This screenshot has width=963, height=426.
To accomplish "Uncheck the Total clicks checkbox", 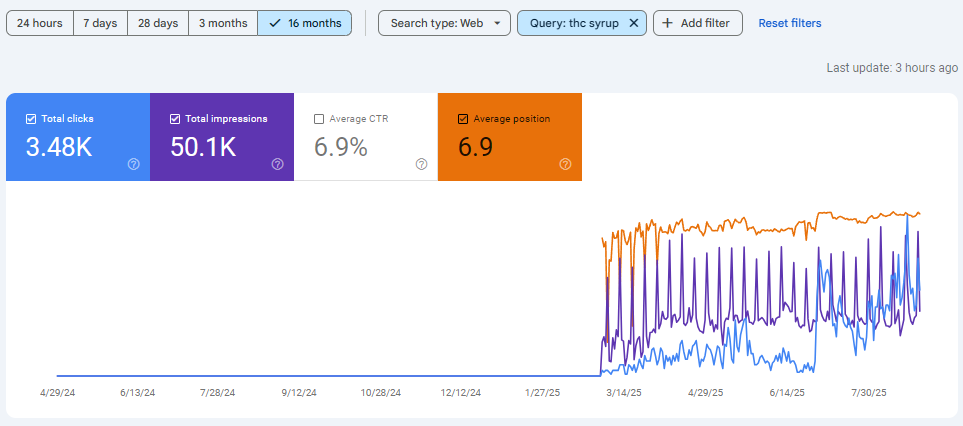I will point(32,119).
